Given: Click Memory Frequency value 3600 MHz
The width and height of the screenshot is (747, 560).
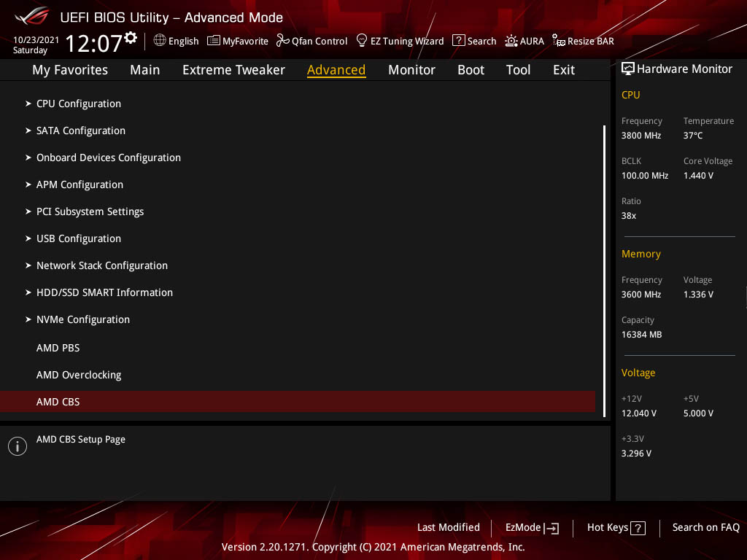Looking at the screenshot, I should pyautogui.click(x=640, y=295).
